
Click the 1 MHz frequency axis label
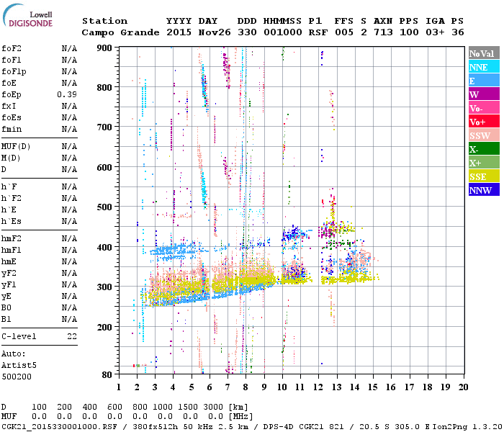[x=119, y=387]
